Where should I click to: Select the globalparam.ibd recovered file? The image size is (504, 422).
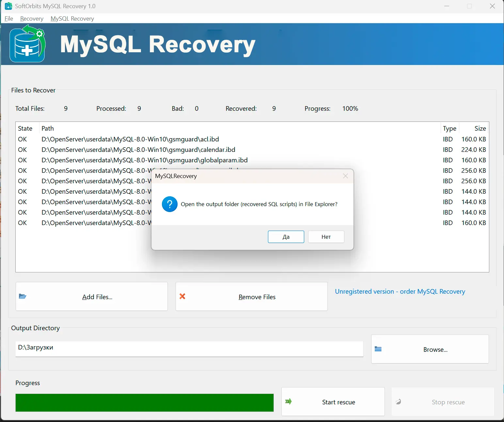tap(145, 160)
